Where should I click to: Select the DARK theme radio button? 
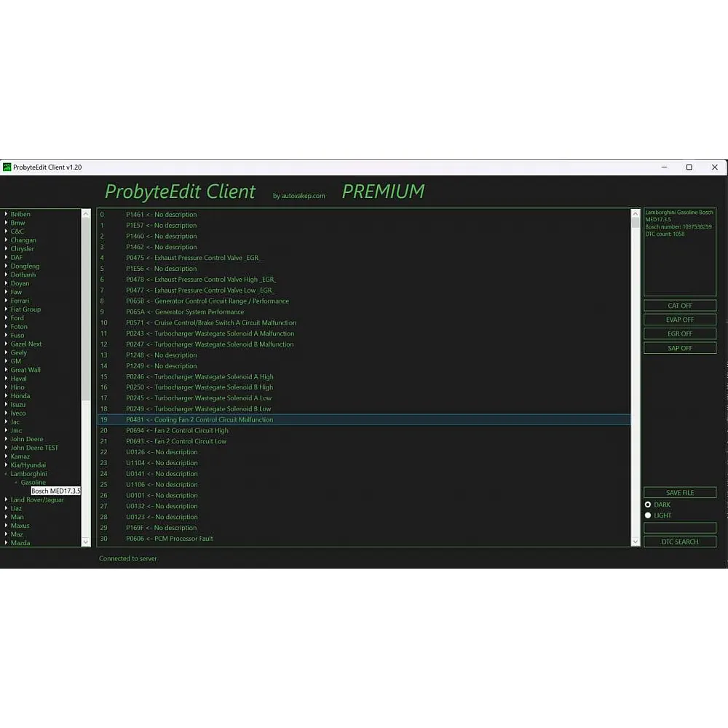click(x=648, y=505)
